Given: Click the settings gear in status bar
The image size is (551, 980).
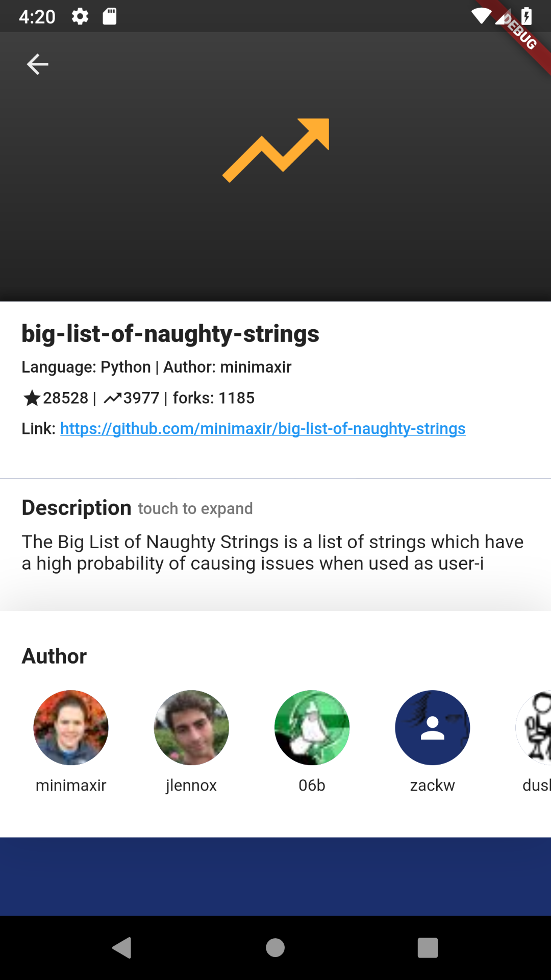Looking at the screenshot, I should click(80, 16).
